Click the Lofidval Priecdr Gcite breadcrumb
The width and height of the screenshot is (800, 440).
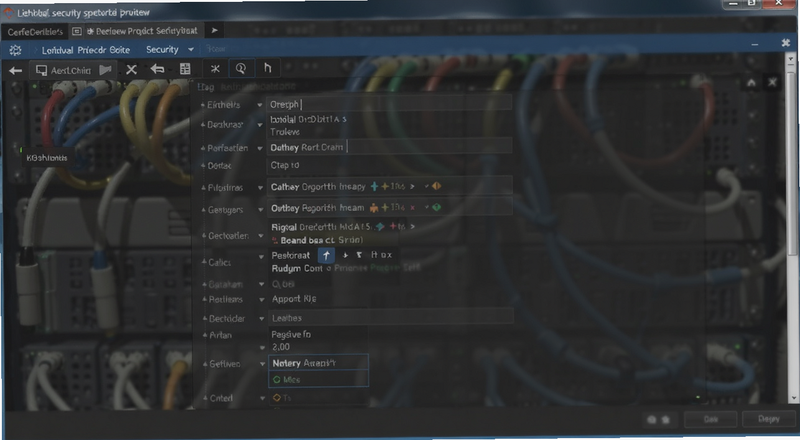[x=86, y=50]
